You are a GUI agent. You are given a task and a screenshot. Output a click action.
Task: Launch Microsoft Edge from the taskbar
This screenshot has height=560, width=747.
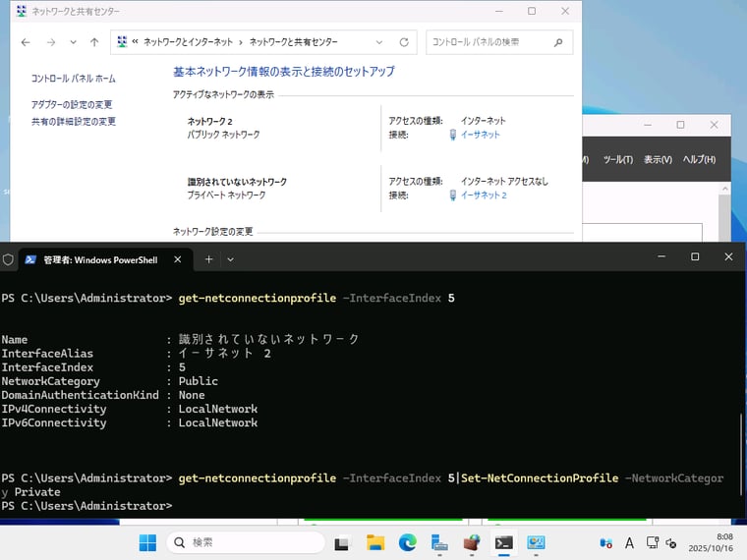coord(407,542)
